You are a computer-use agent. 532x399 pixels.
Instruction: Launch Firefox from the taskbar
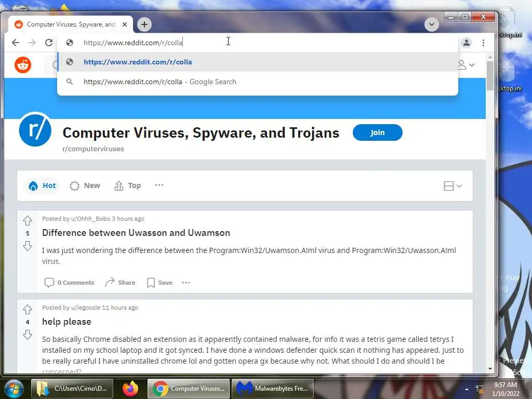(x=130, y=389)
